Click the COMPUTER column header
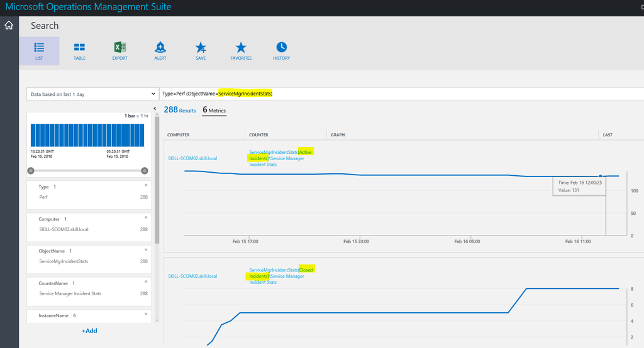Image resolution: width=644 pixels, height=348 pixels. tap(178, 134)
